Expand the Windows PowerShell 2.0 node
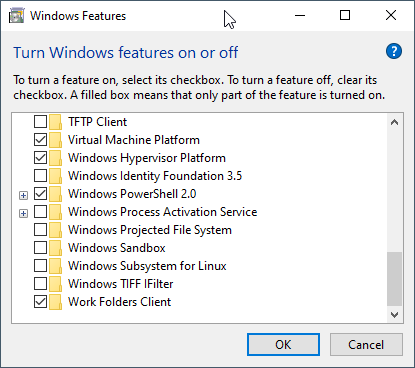 pos(23,195)
